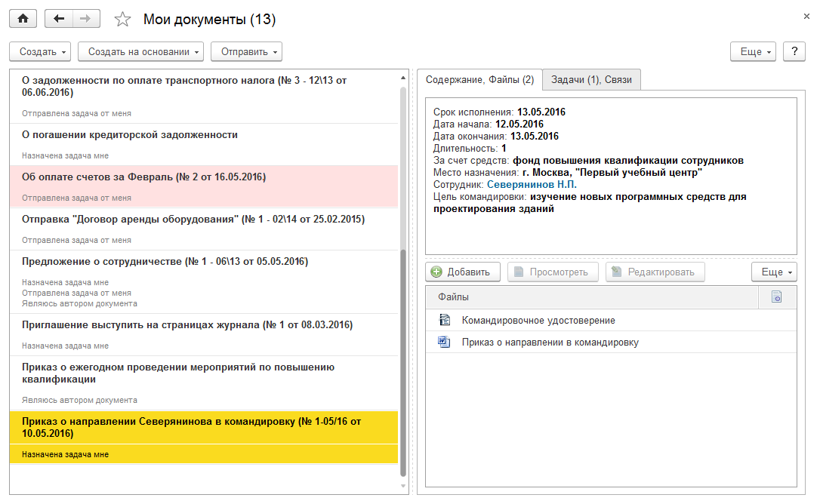This screenshot has width=820, height=504.
Task: Click the Word icon of Приказ file
Action: pos(444,342)
